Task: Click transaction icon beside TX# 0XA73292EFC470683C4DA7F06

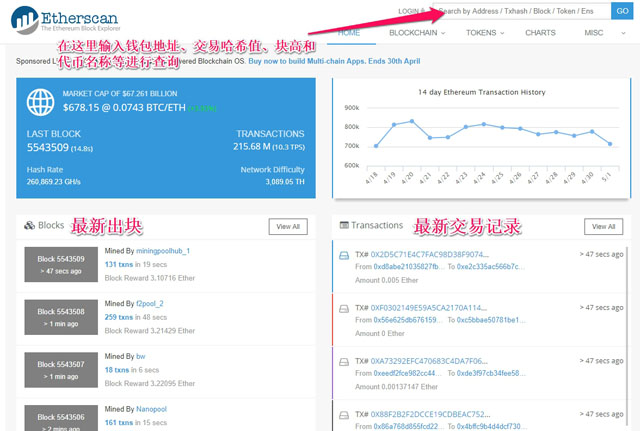Action: pos(344,362)
